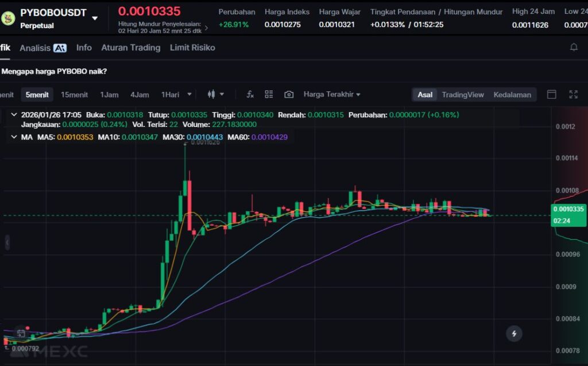Switch chart mode to TradingView
This screenshot has height=366, width=588.
462,94
